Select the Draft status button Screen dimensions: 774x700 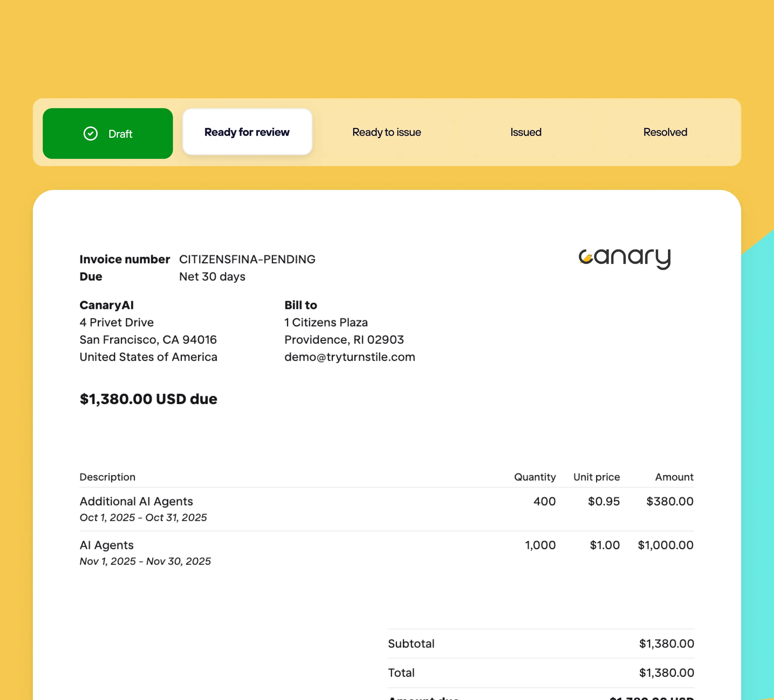[108, 133]
